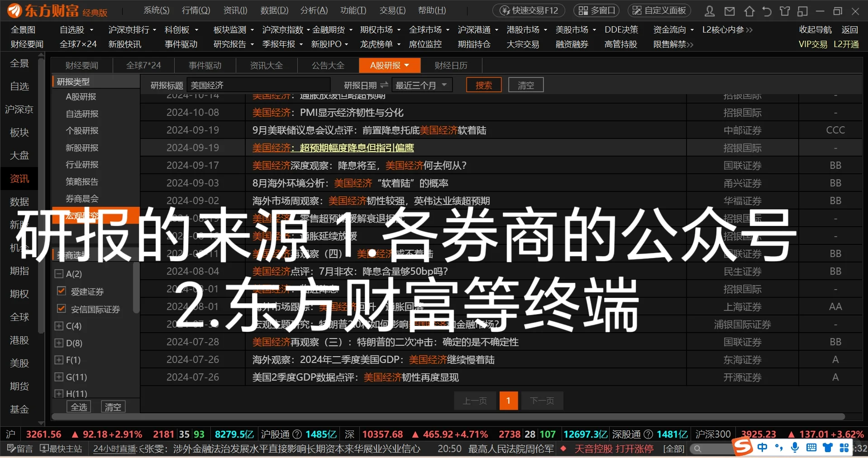Image resolution: width=868 pixels, height=458 pixels.
Task: Click the Sogou microphone voice input
Action: pyautogui.click(x=795, y=448)
